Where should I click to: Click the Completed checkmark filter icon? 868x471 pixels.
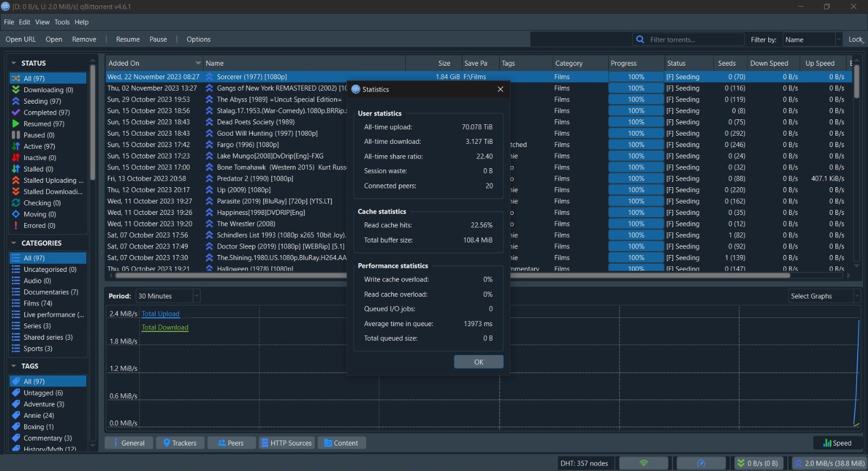(x=16, y=112)
